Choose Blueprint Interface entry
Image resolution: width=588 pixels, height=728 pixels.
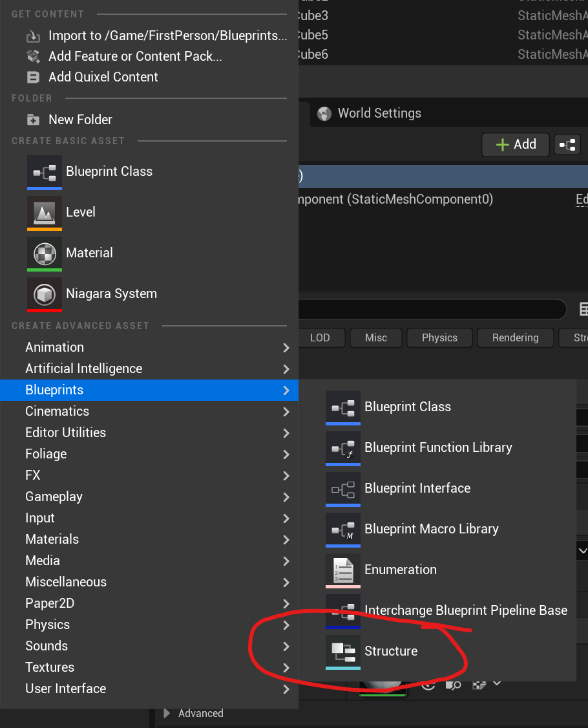437,489
